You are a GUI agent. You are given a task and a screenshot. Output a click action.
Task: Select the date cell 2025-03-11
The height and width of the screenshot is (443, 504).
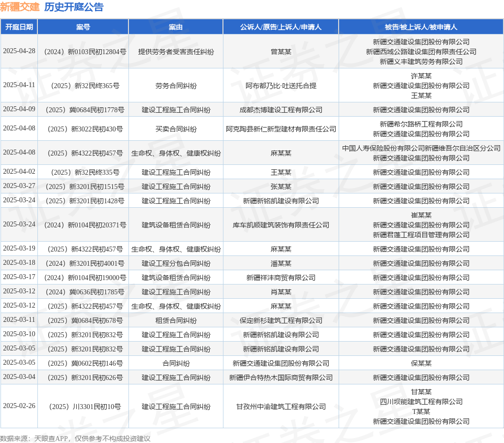pyautogui.click(x=19, y=320)
